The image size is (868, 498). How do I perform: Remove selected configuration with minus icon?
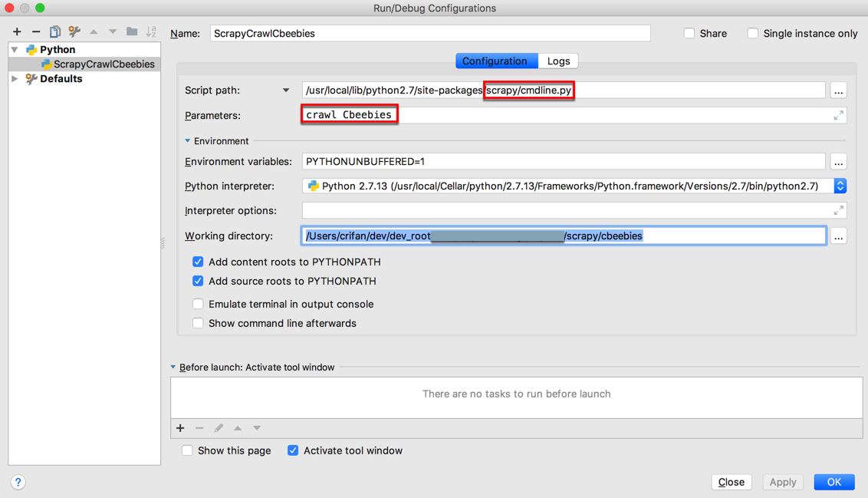(36, 31)
